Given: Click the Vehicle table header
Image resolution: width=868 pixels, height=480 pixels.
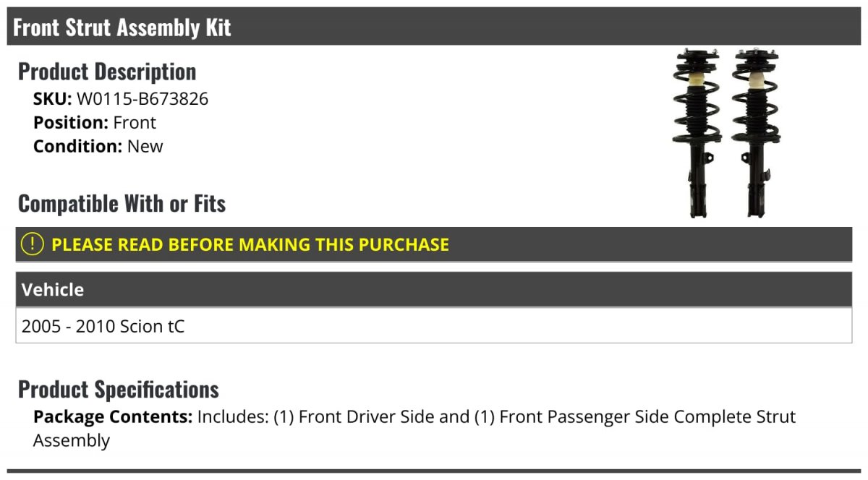Looking at the screenshot, I should (x=53, y=290).
